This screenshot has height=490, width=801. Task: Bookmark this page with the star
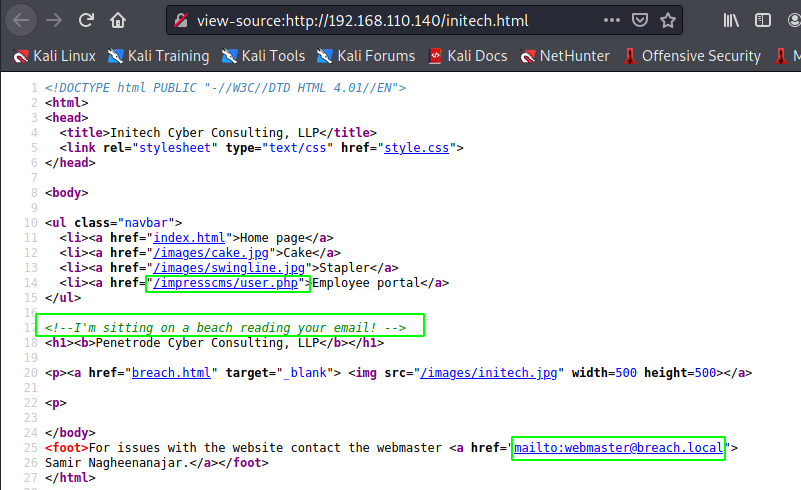pos(668,19)
